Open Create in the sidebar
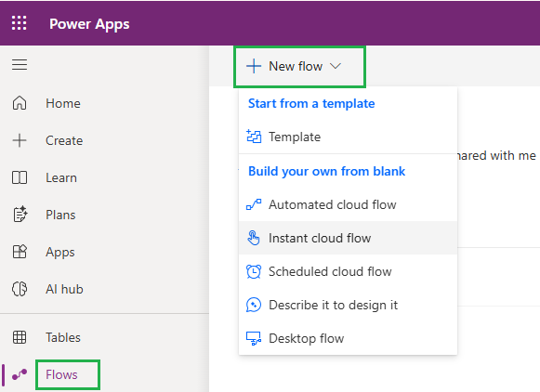Screen dimensions: 540x392 (64, 140)
